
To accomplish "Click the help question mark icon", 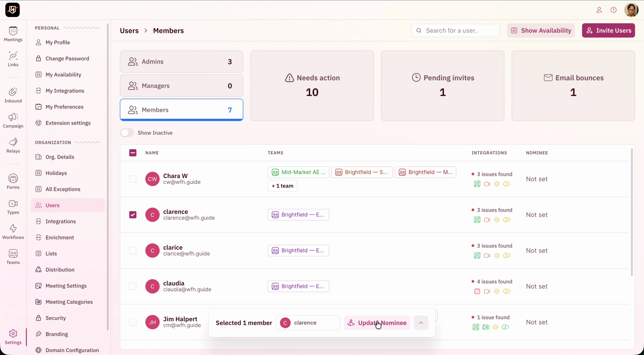I will coord(614,10).
